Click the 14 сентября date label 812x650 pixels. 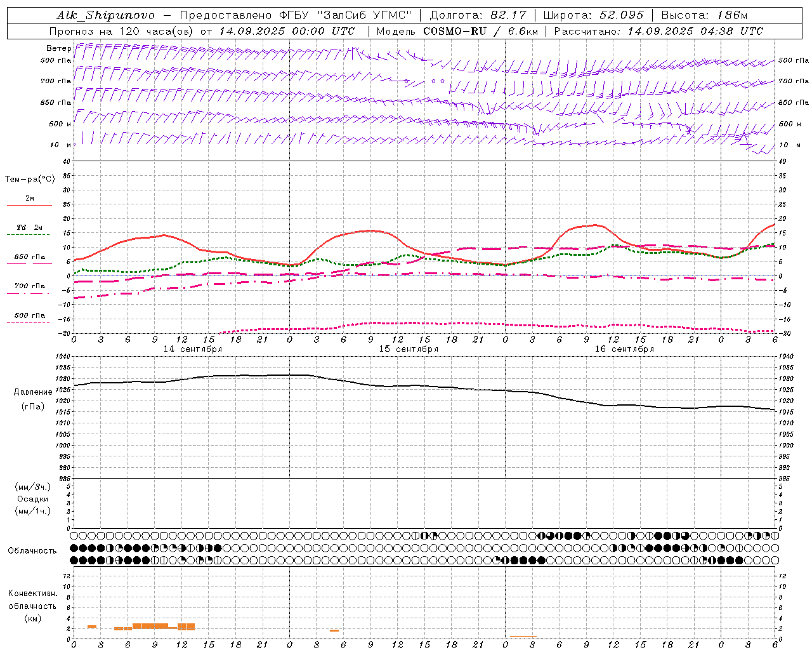(193, 349)
